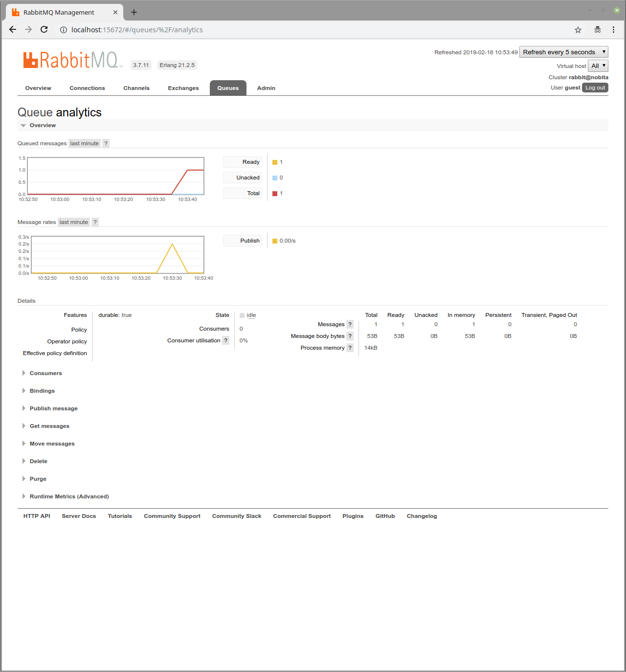Open the GitHub footer link
This screenshot has height=672, width=626.
point(385,516)
